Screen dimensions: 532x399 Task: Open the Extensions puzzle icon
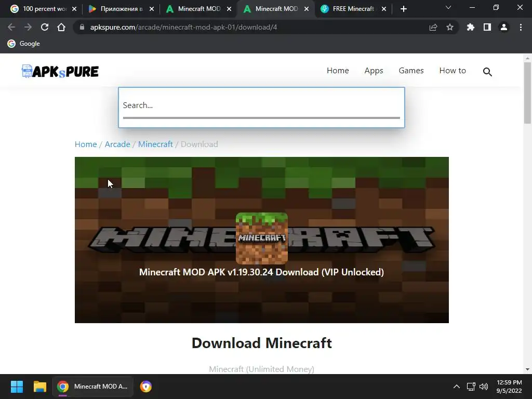coord(470,27)
